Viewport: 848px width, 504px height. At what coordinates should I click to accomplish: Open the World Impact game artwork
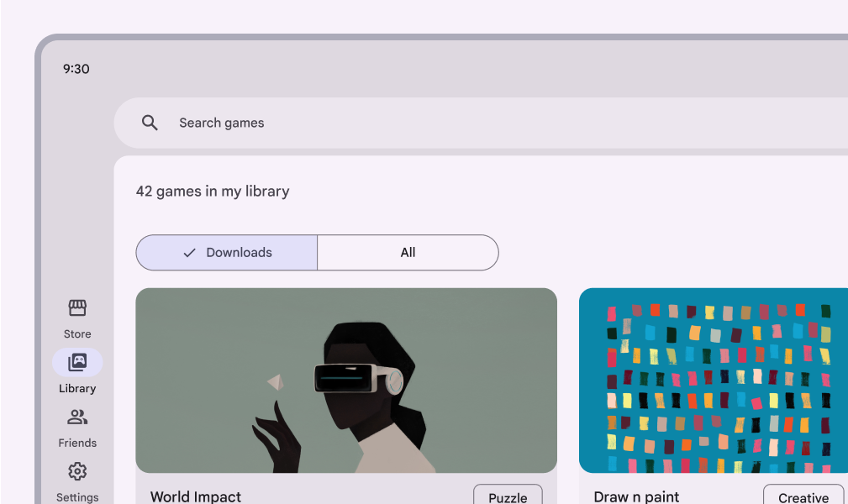point(346,381)
